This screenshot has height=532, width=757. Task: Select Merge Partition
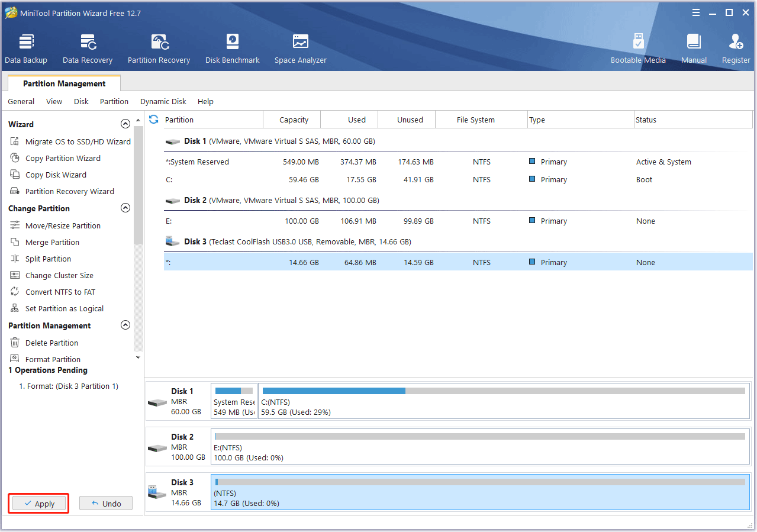pyautogui.click(x=45, y=242)
